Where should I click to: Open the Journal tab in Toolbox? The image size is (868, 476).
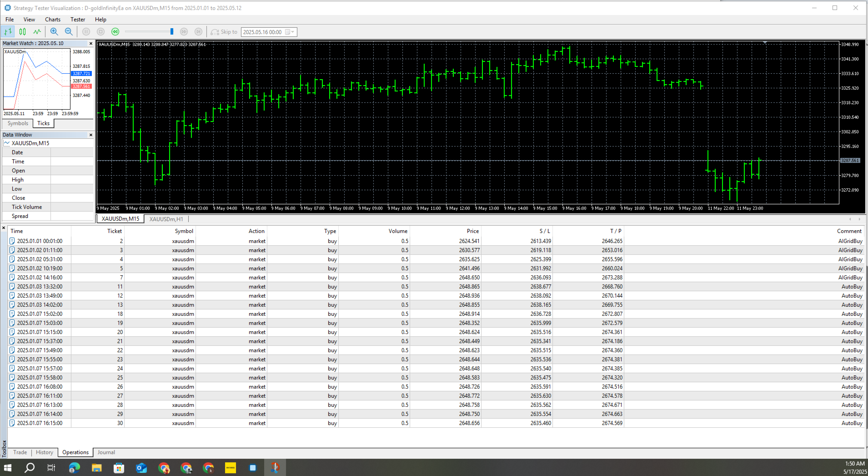[x=106, y=452]
